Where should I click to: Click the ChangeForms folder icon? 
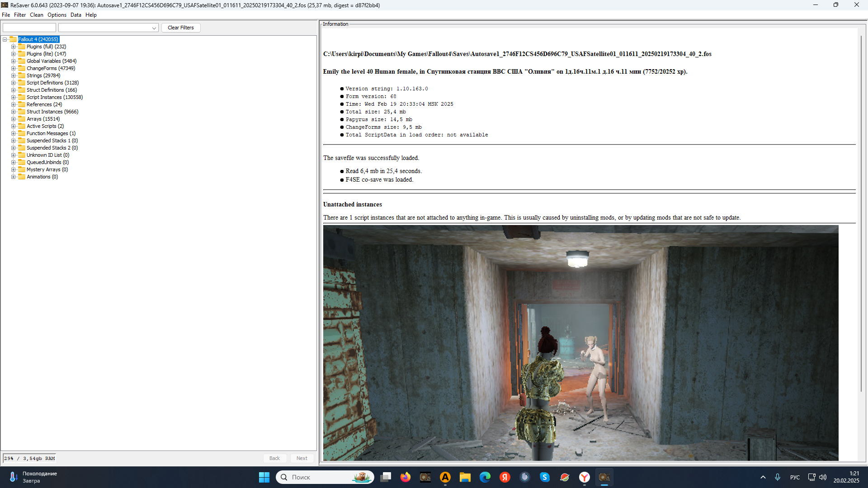(22, 68)
